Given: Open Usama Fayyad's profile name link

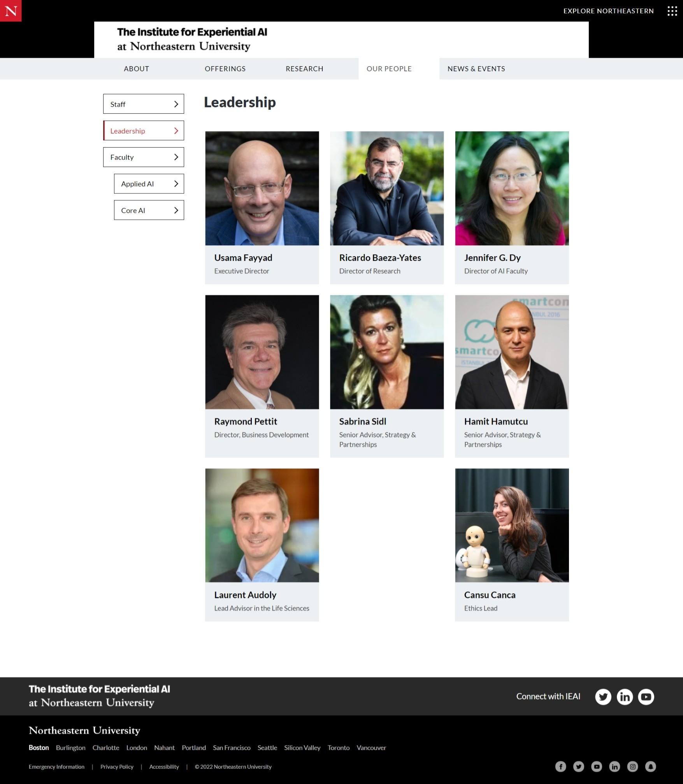Looking at the screenshot, I should [243, 258].
